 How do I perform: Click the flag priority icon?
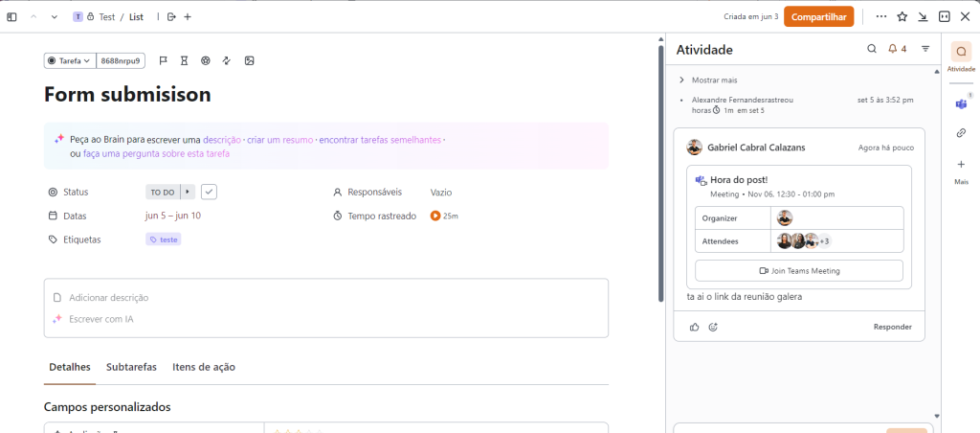coord(163,60)
